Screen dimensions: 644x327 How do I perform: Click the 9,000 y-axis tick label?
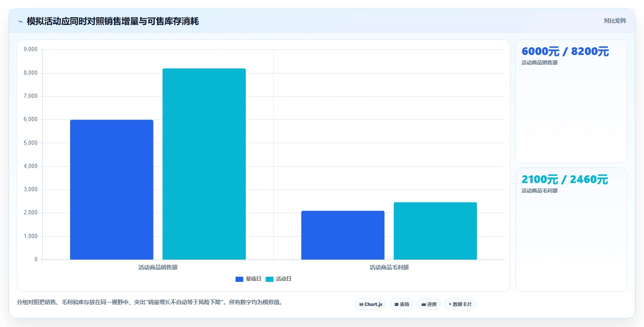[x=31, y=50]
